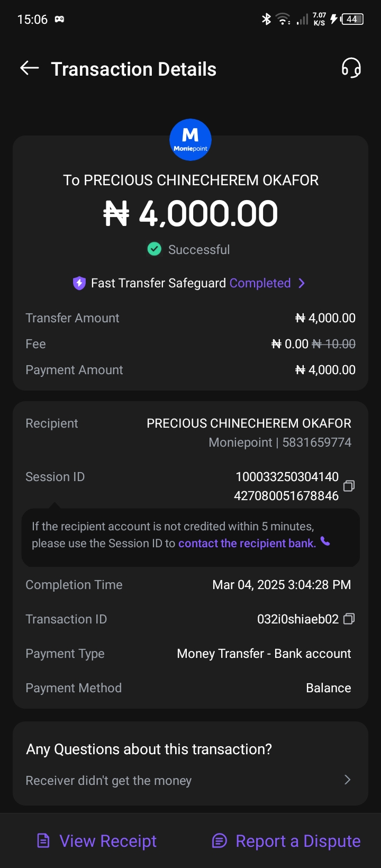Open customer support headset icon

pos(351,68)
